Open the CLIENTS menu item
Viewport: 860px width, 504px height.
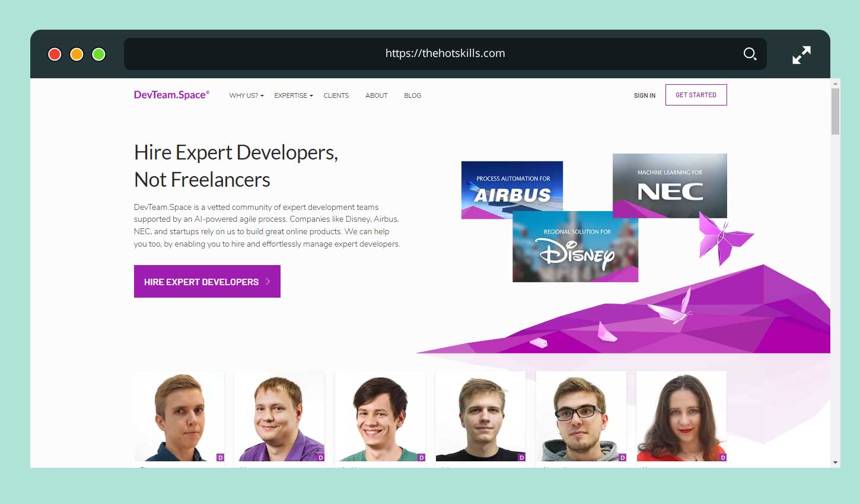pyautogui.click(x=336, y=95)
